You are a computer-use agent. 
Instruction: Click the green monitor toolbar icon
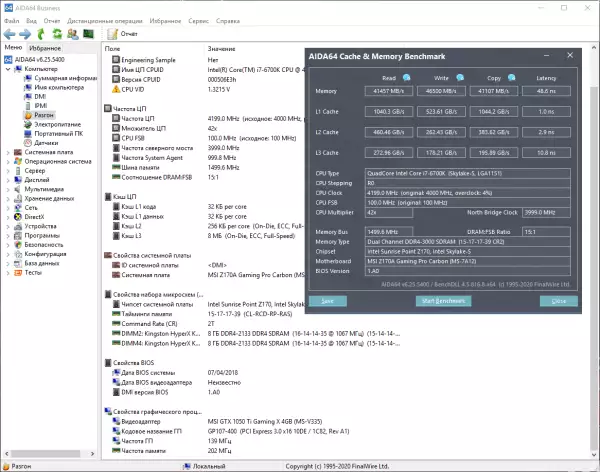[88, 34]
